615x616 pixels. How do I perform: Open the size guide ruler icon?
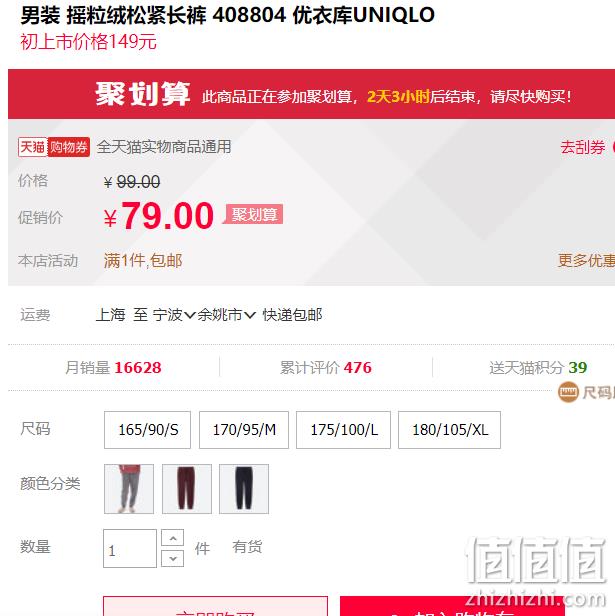(568, 392)
